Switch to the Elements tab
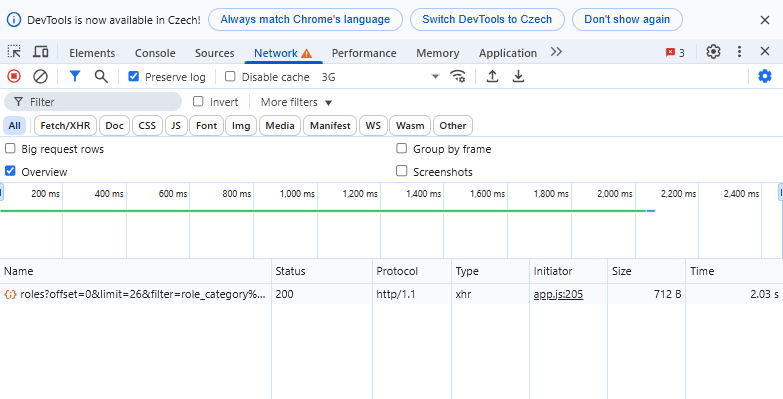783x399 pixels. point(92,53)
